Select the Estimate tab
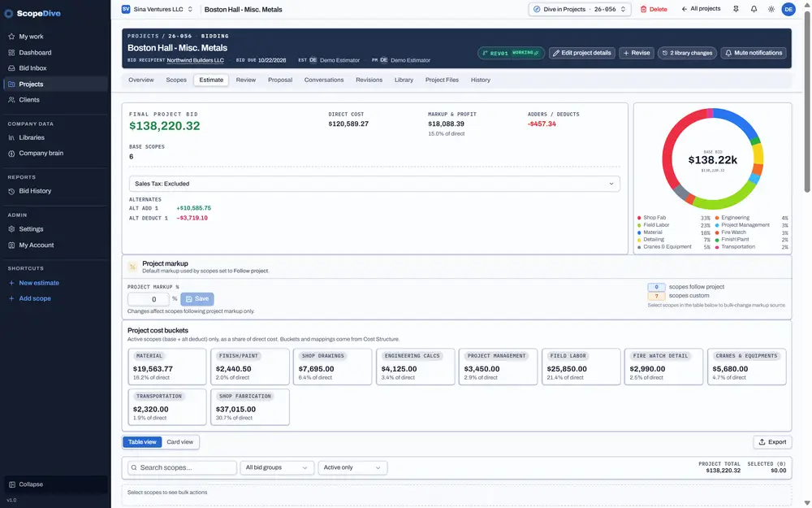812x508 pixels. [x=211, y=80]
